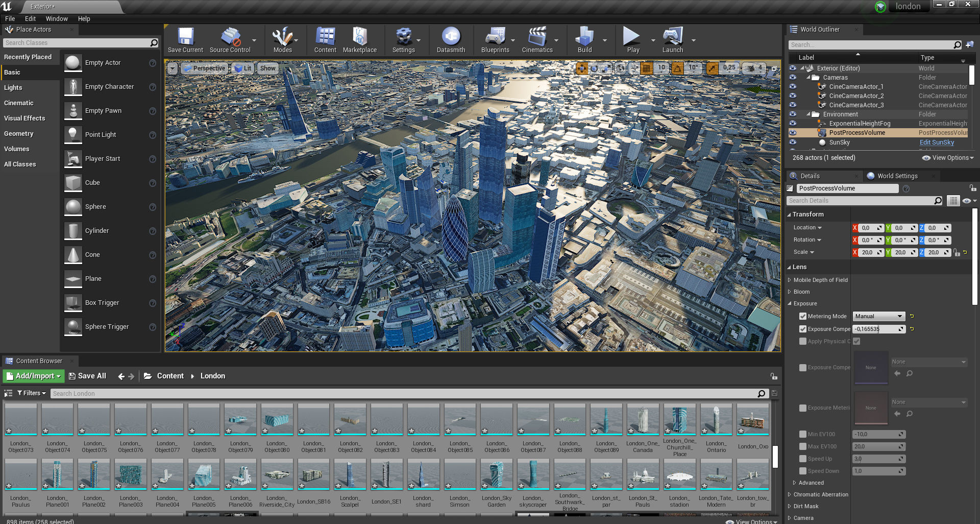Open the viewport options dropdown arrow
The height and width of the screenshot is (524, 980).
[173, 68]
